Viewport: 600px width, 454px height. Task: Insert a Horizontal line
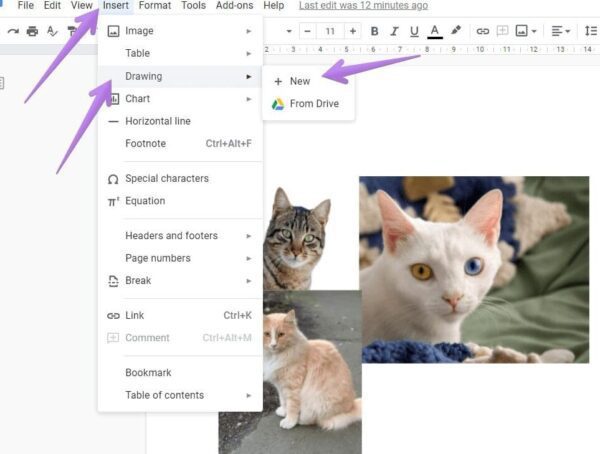(157, 121)
